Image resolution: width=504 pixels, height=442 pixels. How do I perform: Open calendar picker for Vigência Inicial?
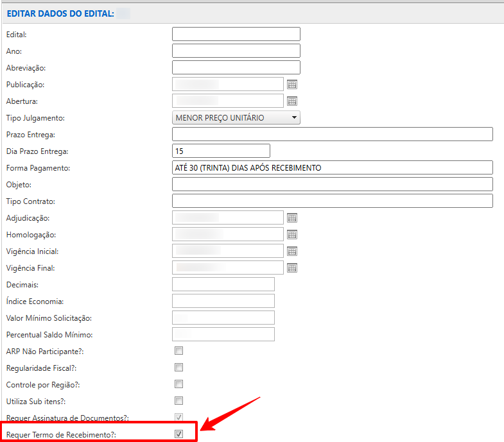point(291,251)
